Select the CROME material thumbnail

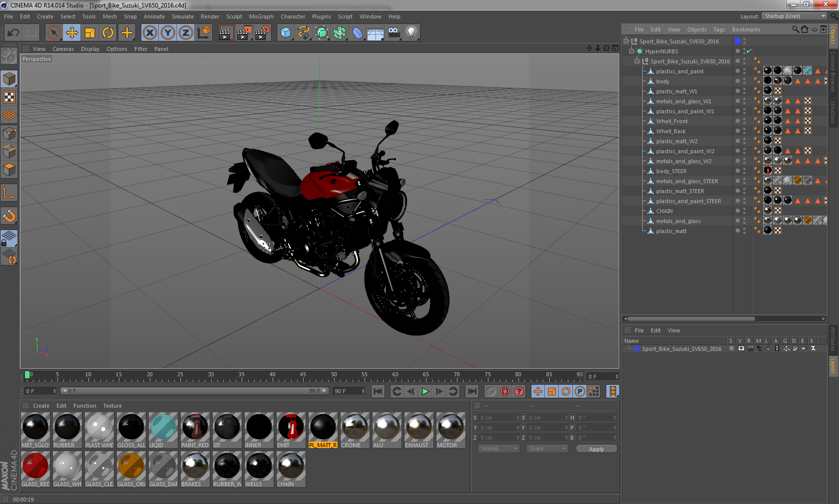click(355, 430)
